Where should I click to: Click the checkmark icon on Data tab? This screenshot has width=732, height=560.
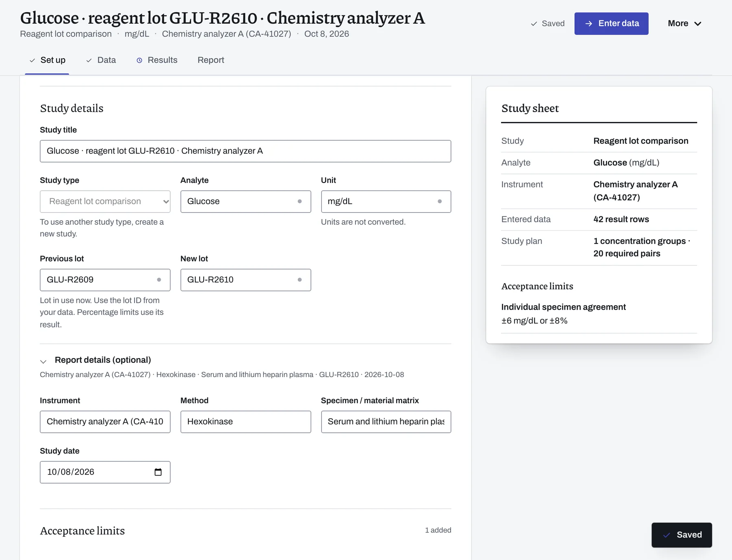click(x=89, y=61)
